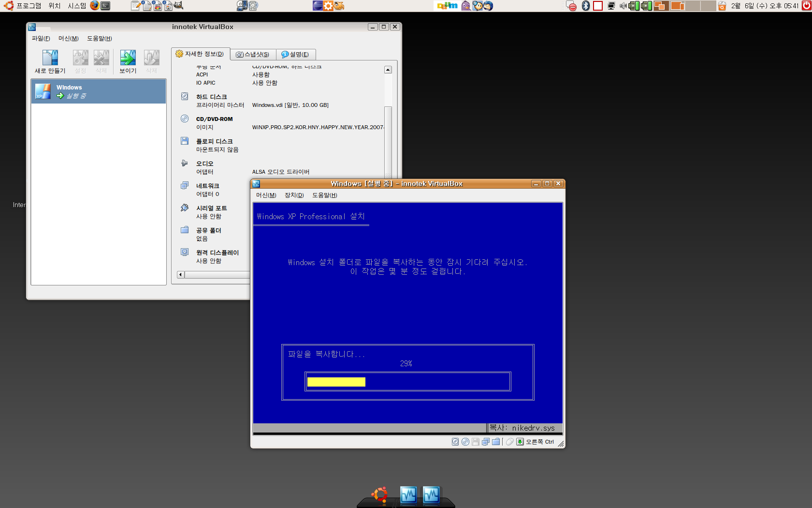Switch to the 스냅샷(S) tab

[253, 55]
